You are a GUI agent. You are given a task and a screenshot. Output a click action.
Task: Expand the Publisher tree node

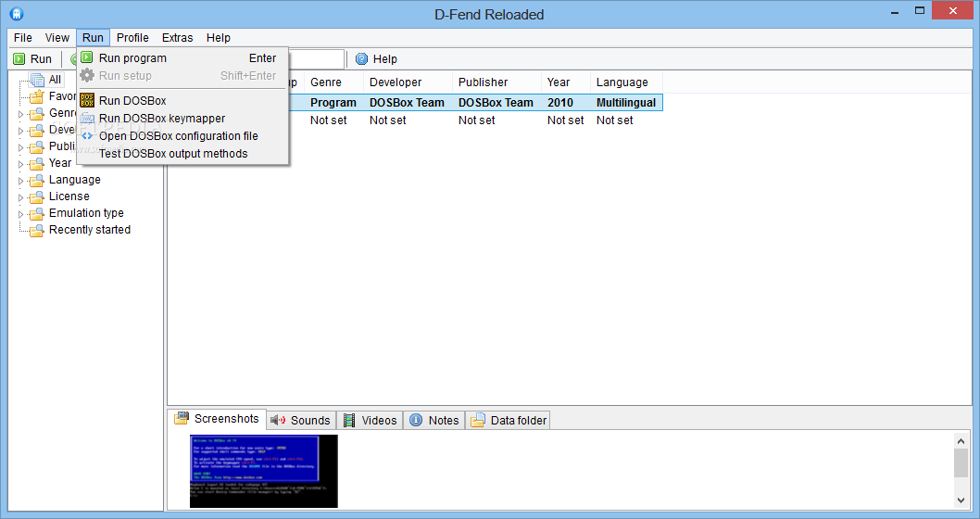[x=20, y=147]
